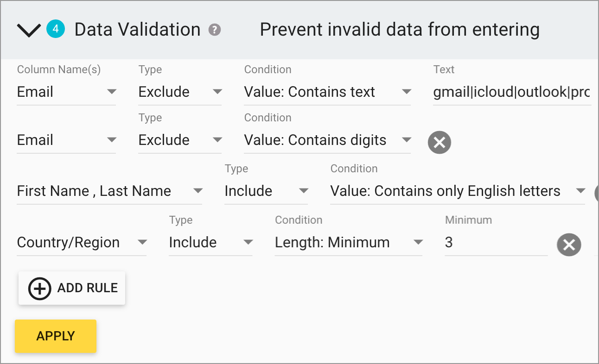
Task: Open the Data Validation help tooltip
Action: [x=214, y=29]
